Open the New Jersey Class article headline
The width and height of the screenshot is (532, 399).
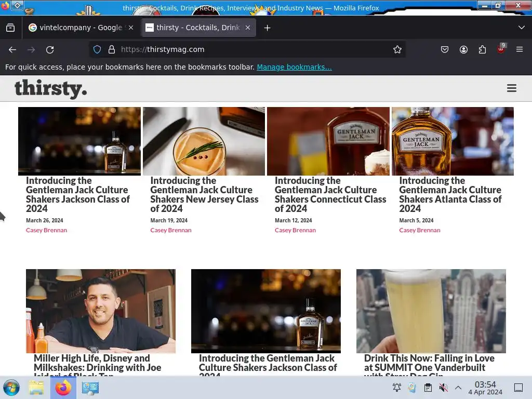[204, 194]
